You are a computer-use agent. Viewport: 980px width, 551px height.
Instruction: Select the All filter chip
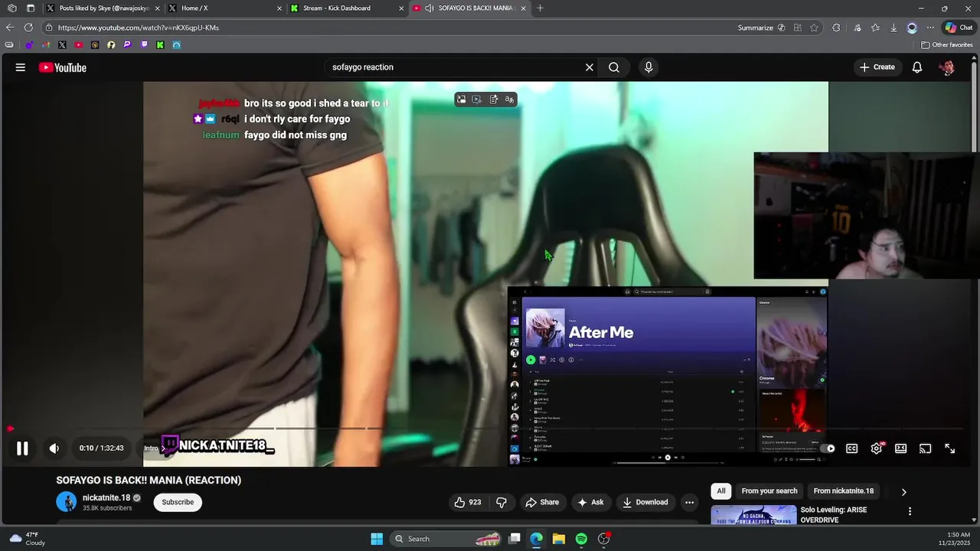[720, 491]
